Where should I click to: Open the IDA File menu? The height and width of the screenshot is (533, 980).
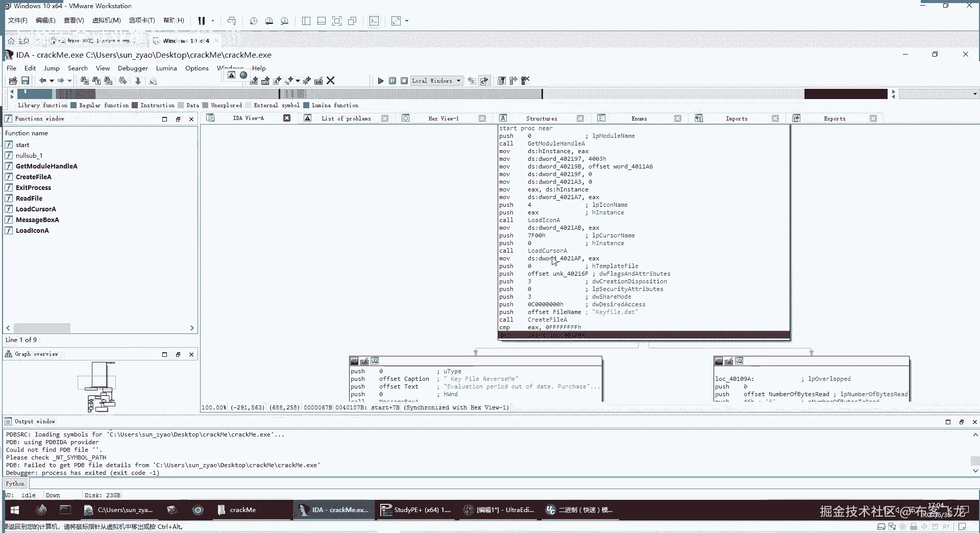tap(11, 68)
